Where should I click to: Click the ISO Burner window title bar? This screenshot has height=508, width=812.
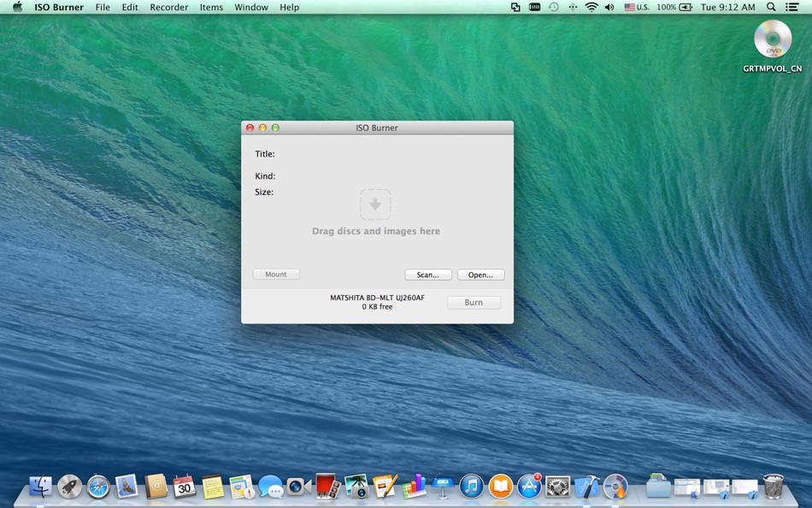pyautogui.click(x=377, y=127)
